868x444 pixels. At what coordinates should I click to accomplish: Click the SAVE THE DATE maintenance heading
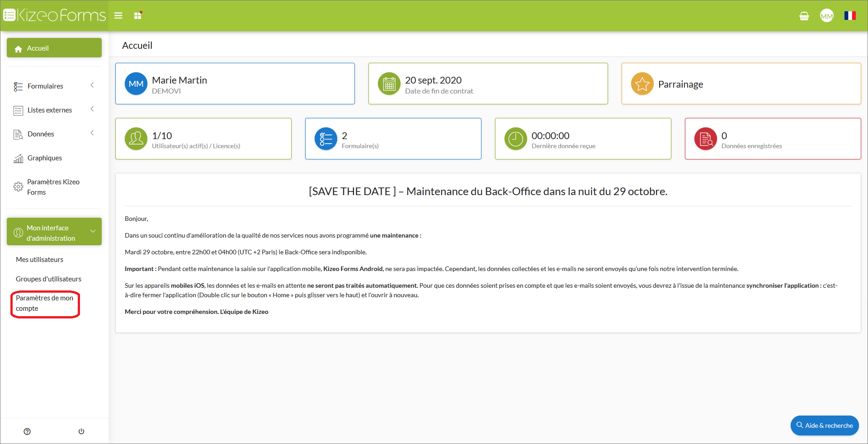tap(488, 192)
